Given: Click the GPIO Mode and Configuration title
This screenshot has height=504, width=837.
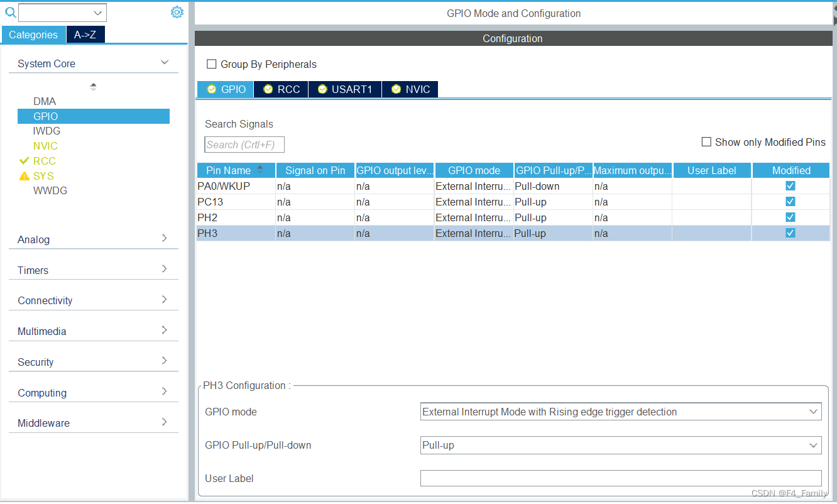Looking at the screenshot, I should click(x=513, y=13).
